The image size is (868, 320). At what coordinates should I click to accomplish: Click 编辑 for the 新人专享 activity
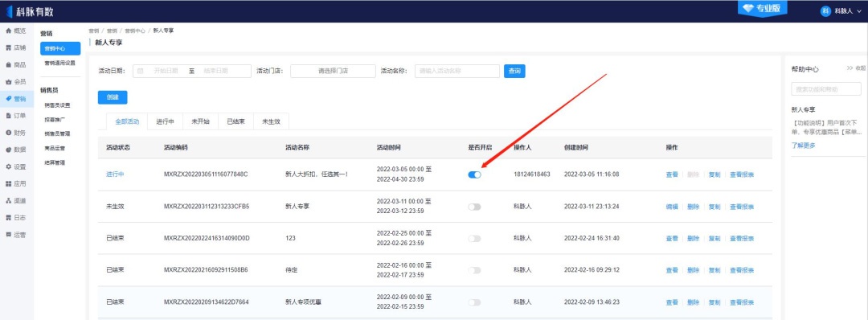point(671,207)
